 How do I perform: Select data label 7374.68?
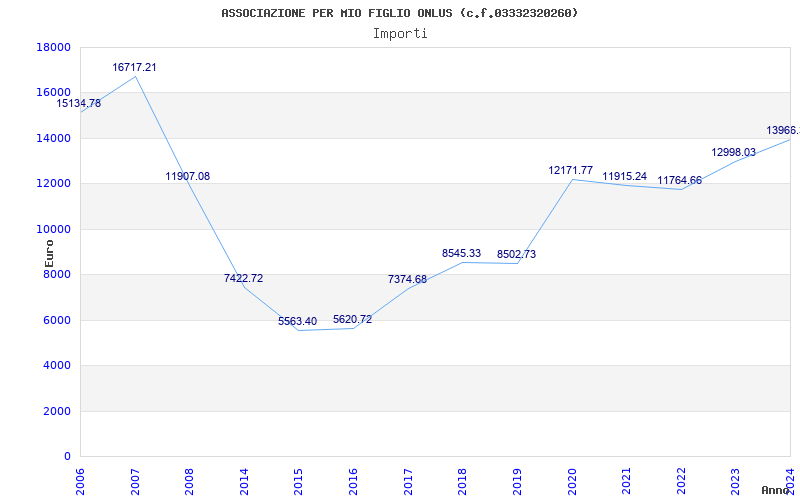[407, 279]
